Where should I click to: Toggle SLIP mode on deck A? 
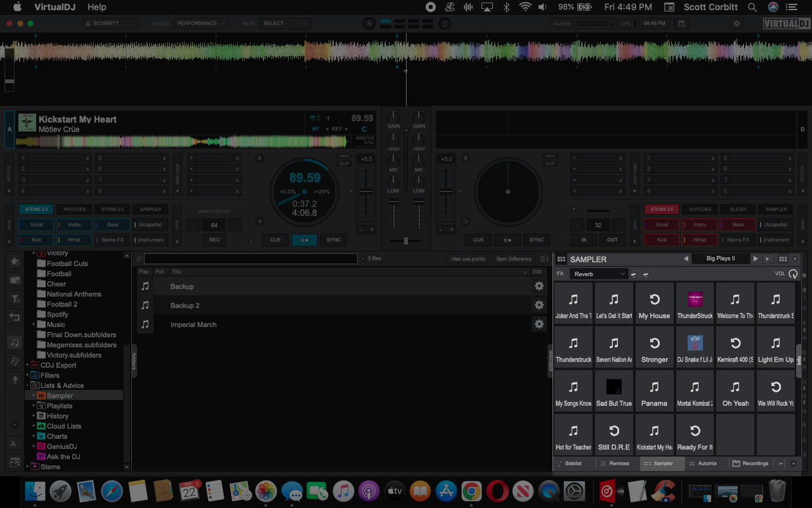[344, 163]
